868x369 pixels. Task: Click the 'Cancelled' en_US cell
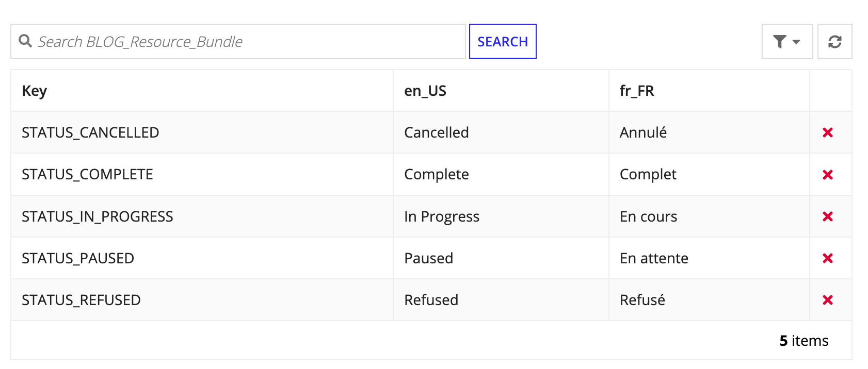click(x=436, y=133)
